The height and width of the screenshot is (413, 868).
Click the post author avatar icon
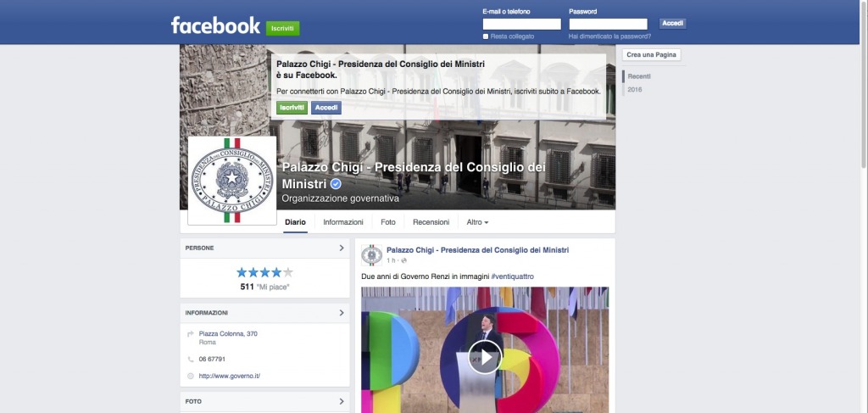coord(371,255)
